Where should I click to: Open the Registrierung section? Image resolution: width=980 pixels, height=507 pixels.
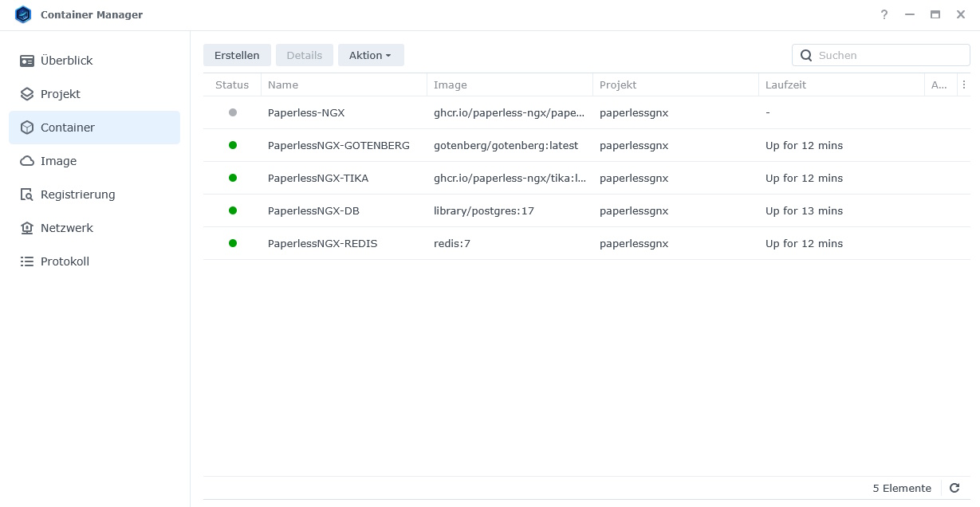point(94,195)
